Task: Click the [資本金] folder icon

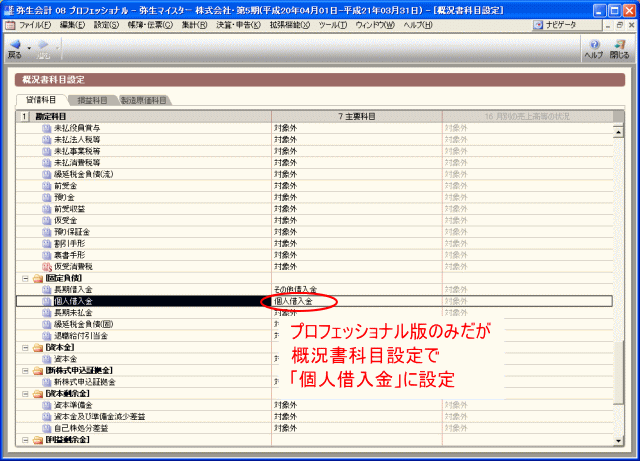Action: 38,347
